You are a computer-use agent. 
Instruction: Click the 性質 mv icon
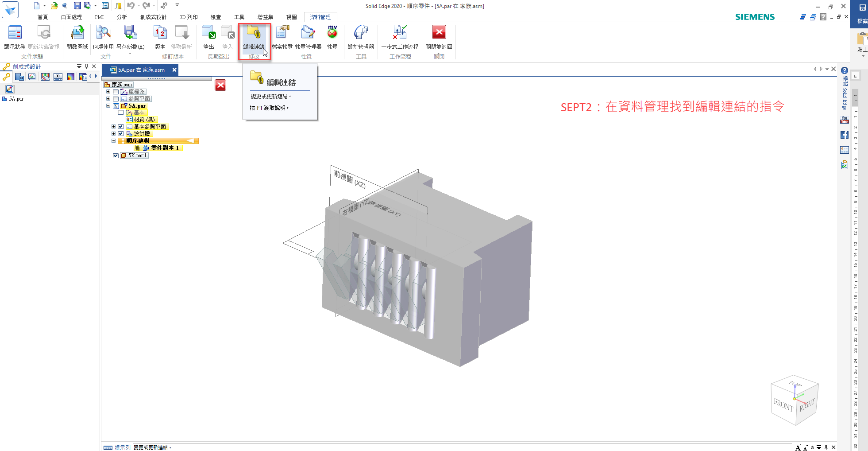coord(332,32)
